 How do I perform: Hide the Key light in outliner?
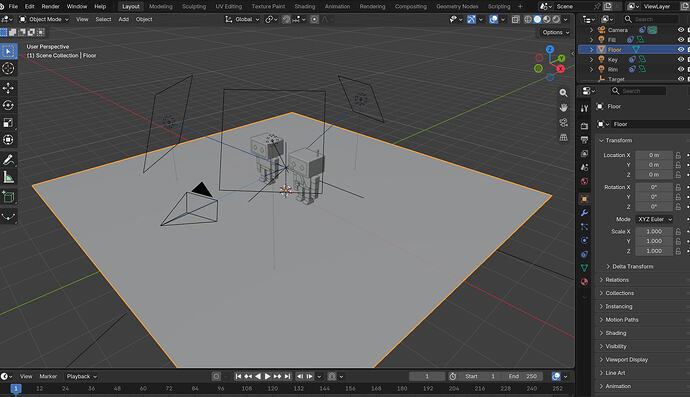pos(681,59)
